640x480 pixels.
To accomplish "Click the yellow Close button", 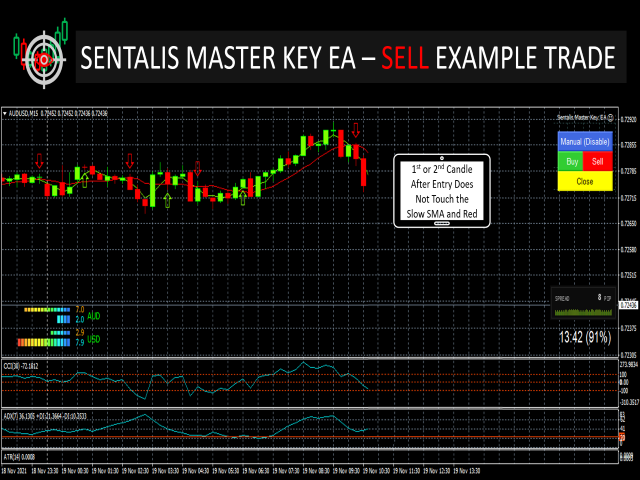I will 585,181.
